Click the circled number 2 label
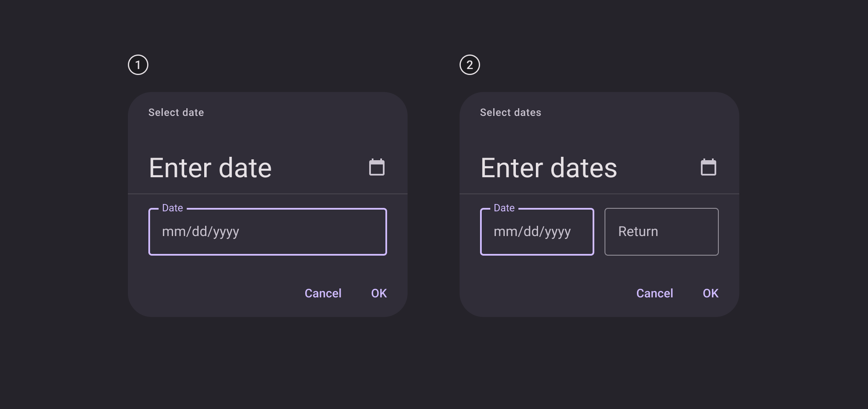This screenshot has height=409, width=868. [469, 65]
